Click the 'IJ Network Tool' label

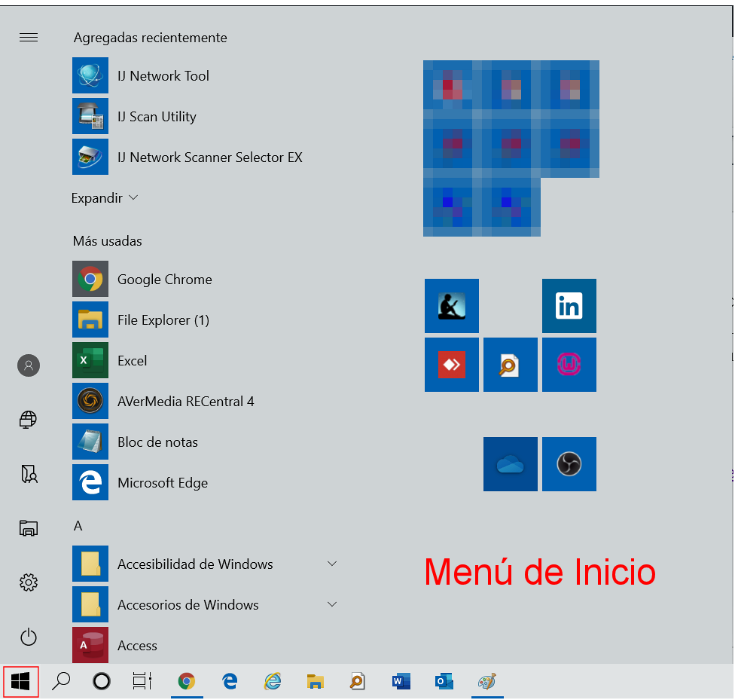coord(163,76)
